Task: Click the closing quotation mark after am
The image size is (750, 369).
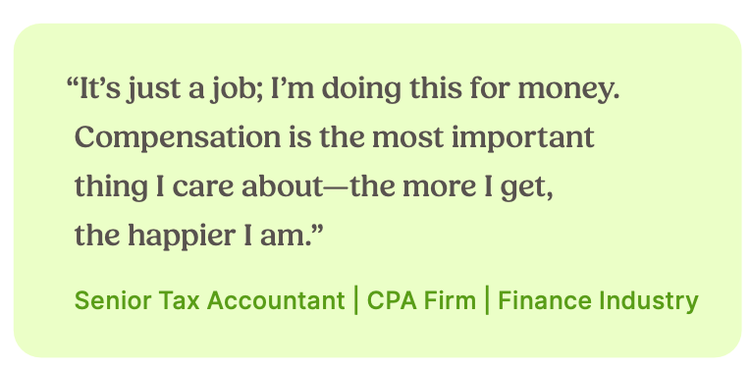Action: tap(317, 229)
